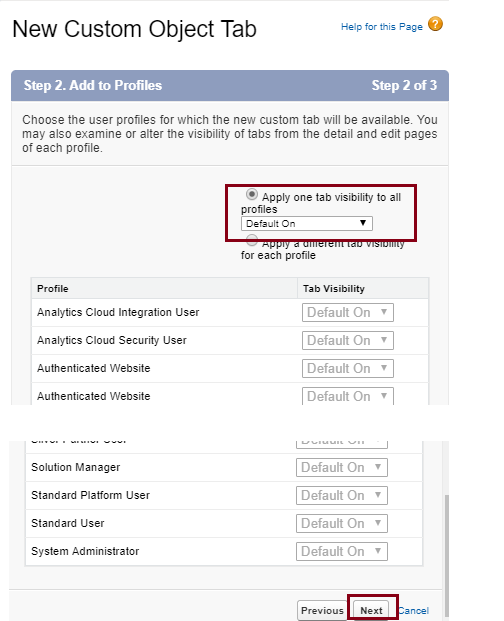The image size is (504, 621).
Task: Click the Next button
Action: point(371,611)
